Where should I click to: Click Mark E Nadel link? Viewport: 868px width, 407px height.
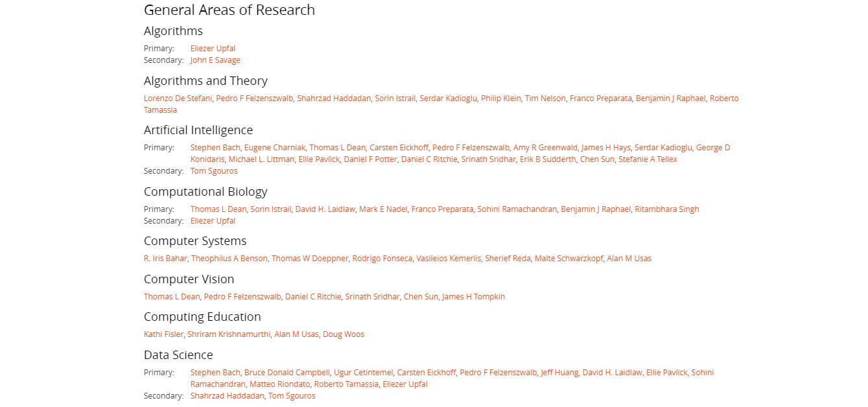coord(383,209)
